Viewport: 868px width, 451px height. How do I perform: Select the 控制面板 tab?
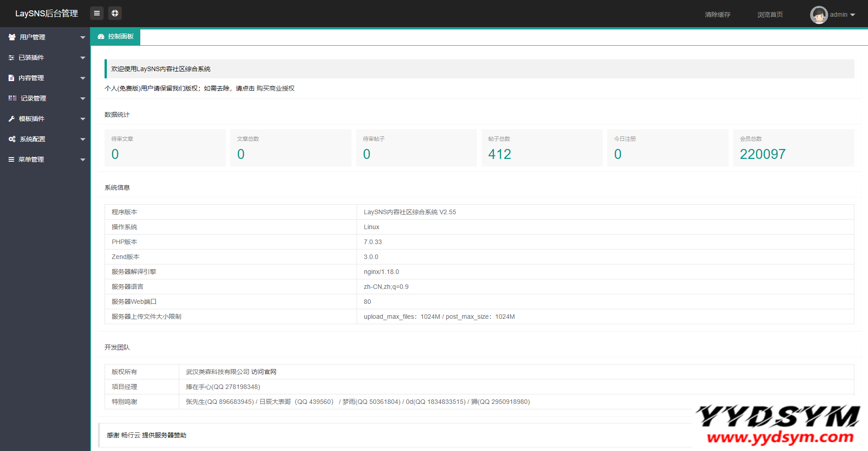(x=116, y=37)
